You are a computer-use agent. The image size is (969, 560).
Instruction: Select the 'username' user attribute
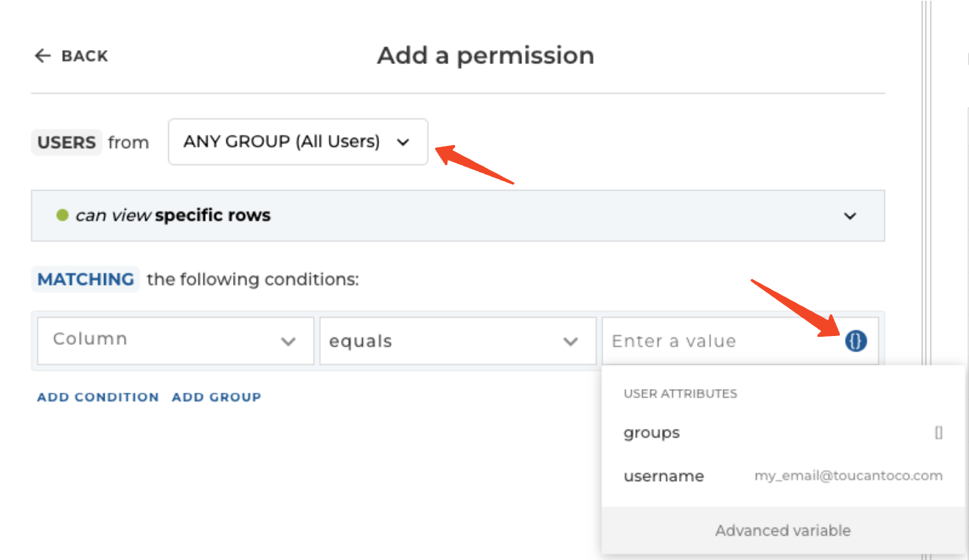(664, 476)
